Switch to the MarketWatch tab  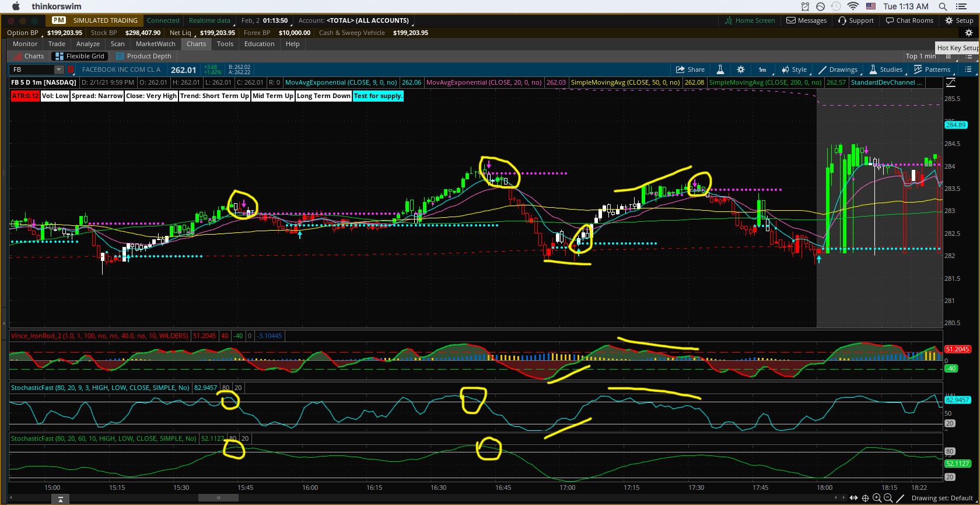pos(155,44)
